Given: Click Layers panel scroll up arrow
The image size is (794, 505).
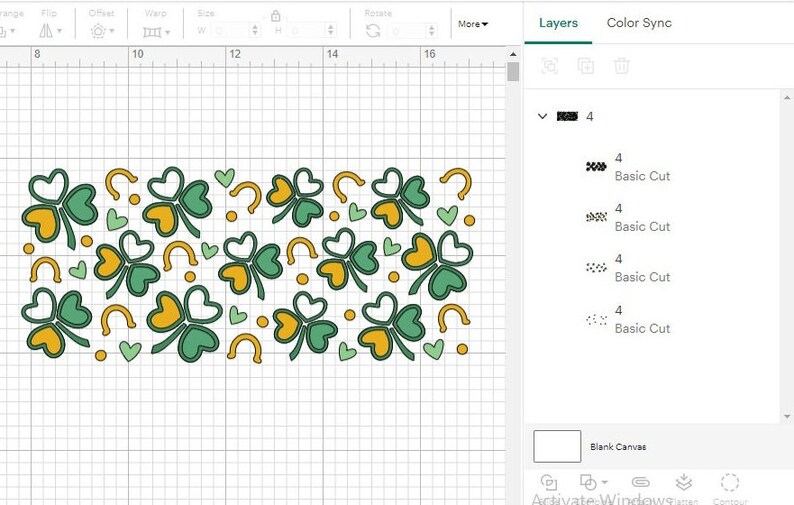Looking at the screenshot, I should coord(786,97).
